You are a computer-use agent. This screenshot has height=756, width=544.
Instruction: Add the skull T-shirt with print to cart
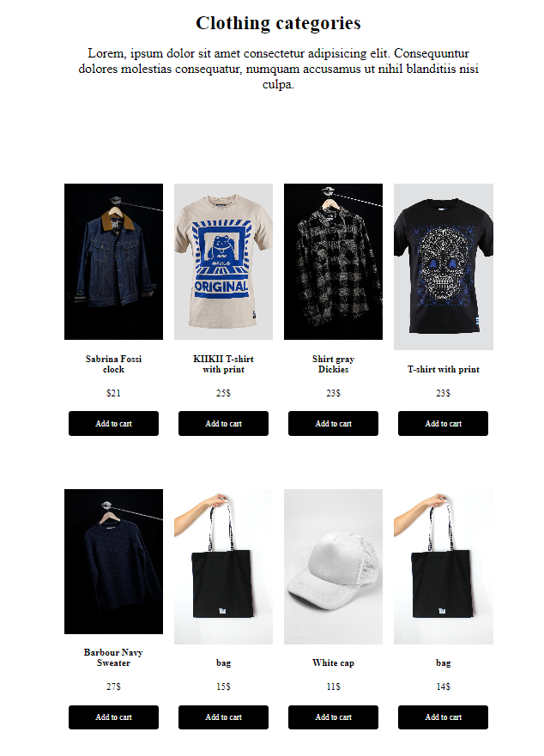pyautogui.click(x=444, y=423)
